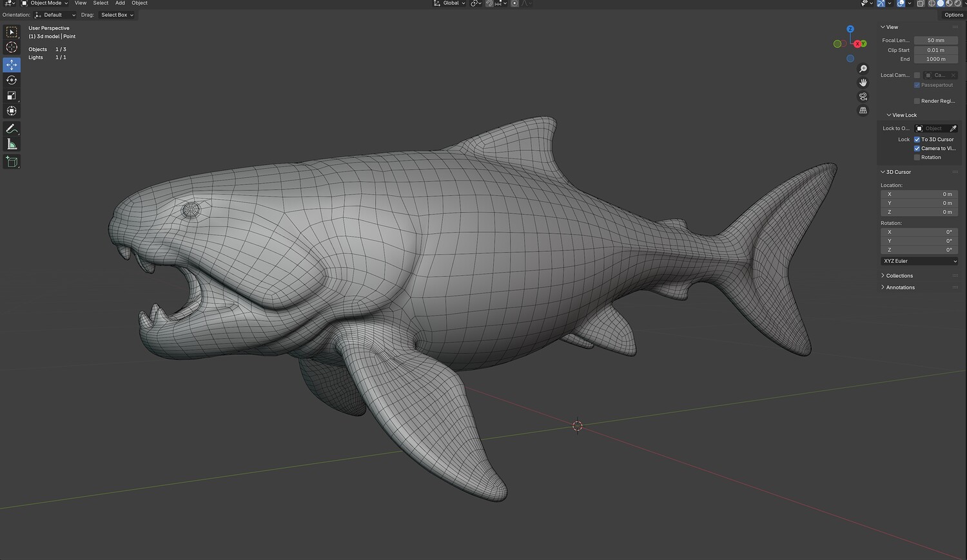
Task: Open the Orientation Default dropdown
Action: 55,15
